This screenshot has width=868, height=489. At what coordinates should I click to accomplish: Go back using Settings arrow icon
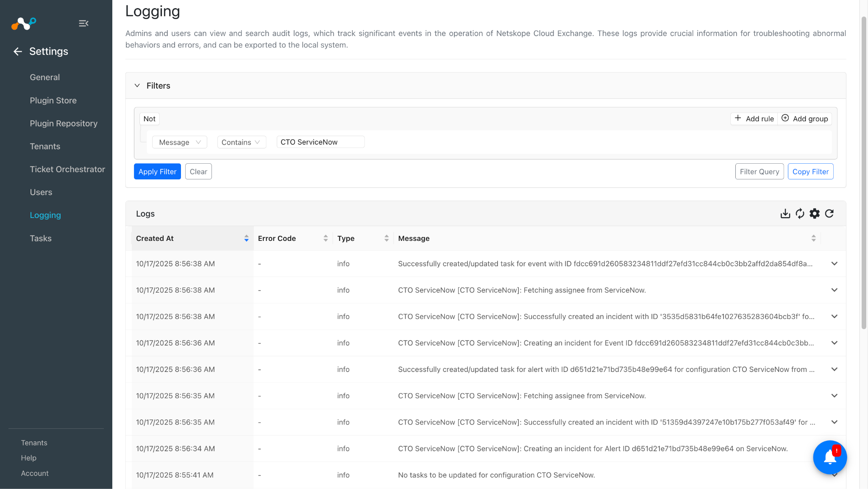click(17, 51)
